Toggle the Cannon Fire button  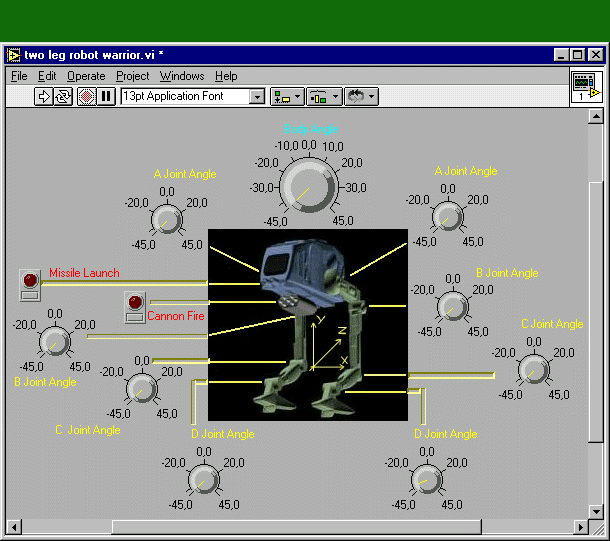click(x=135, y=307)
